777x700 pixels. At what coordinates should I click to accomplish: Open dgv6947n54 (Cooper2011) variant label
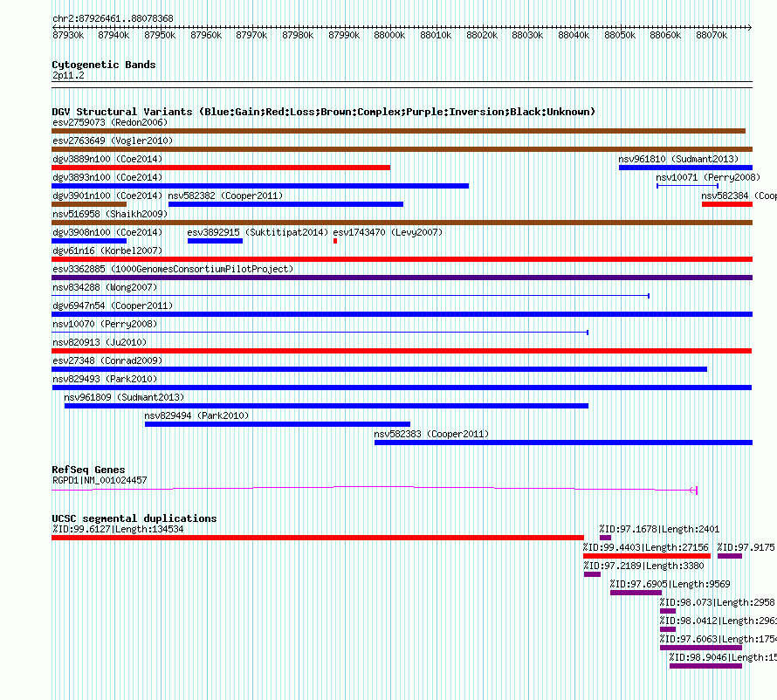(113, 305)
